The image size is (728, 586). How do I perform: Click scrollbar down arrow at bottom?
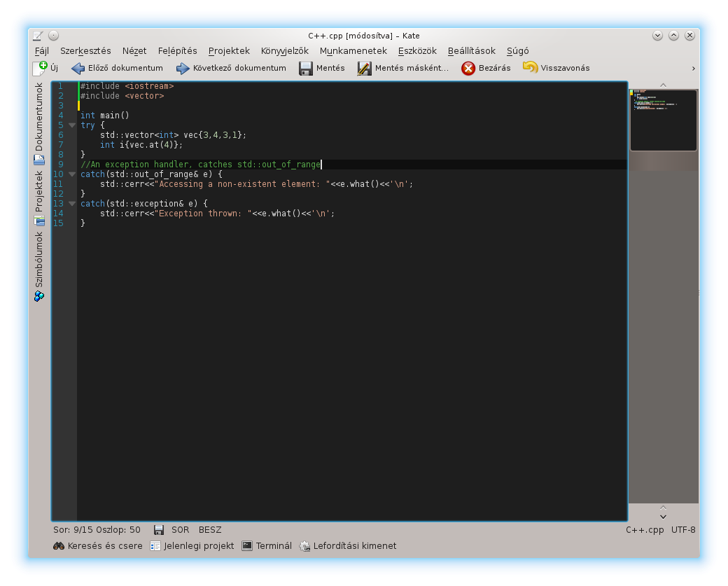click(664, 517)
